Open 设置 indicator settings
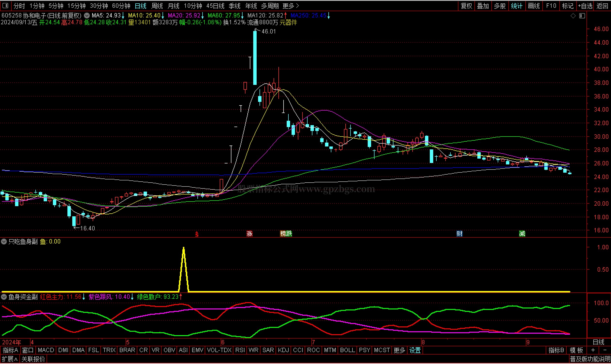611x364 pixels. point(415,350)
